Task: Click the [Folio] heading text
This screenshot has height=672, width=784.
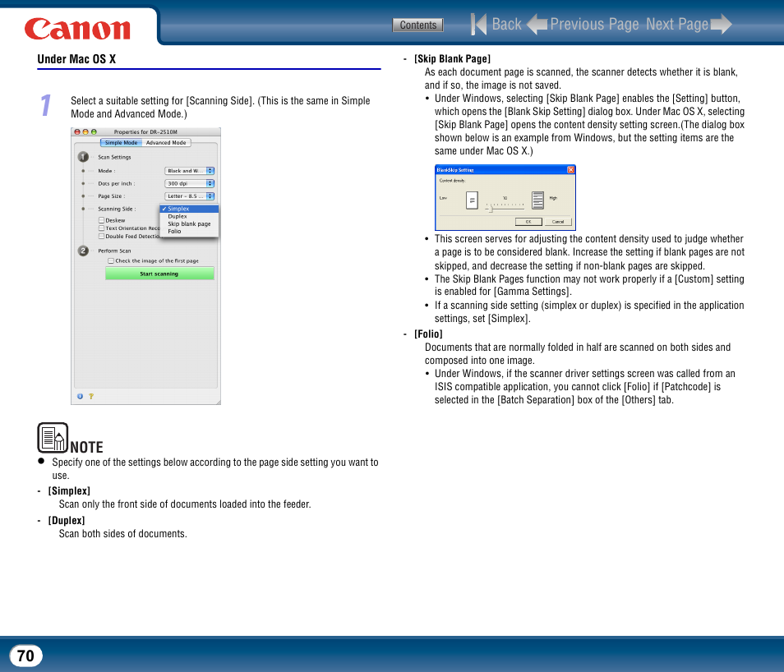Action: (428, 334)
